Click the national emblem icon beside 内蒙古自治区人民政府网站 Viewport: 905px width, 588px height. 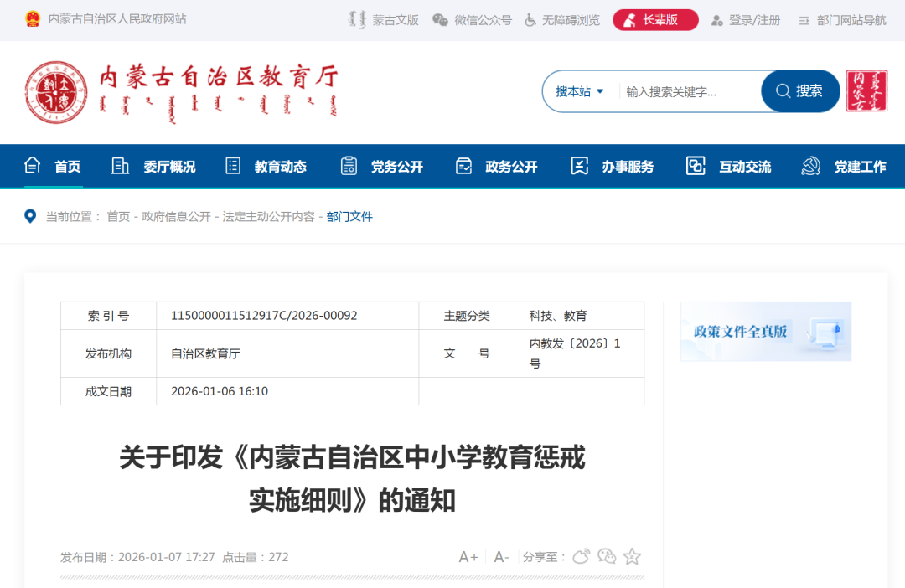point(34,18)
